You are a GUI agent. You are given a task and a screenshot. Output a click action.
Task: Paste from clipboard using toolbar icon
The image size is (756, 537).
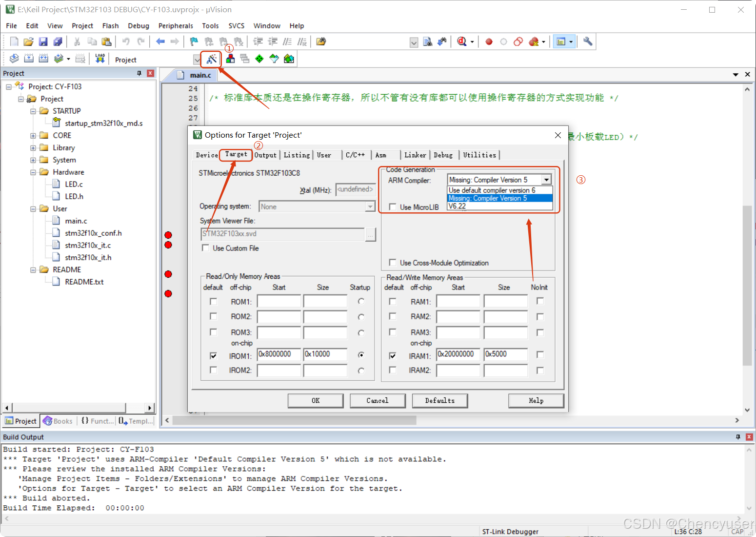[x=106, y=41]
